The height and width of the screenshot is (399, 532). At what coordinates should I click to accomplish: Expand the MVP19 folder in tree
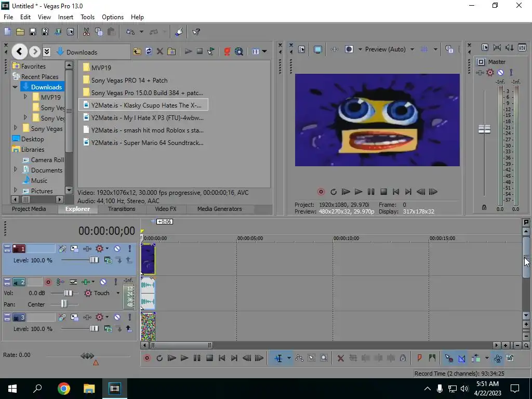[x=25, y=97]
